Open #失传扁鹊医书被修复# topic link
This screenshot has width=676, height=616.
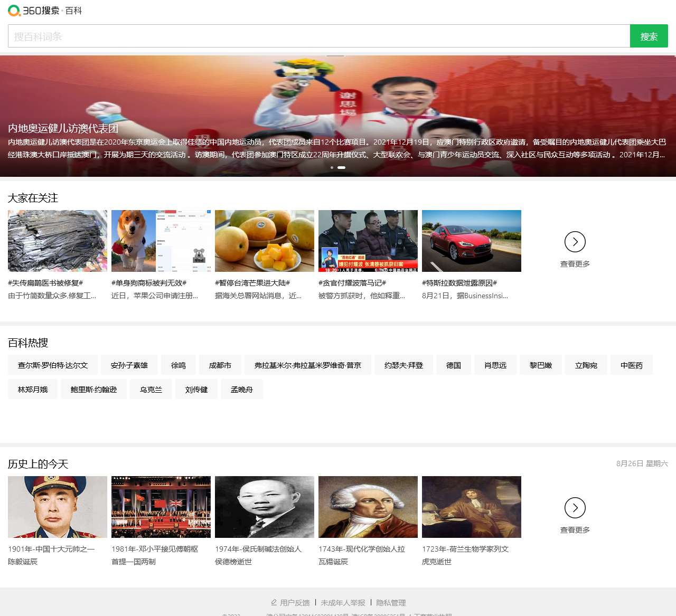pyautogui.click(x=45, y=283)
